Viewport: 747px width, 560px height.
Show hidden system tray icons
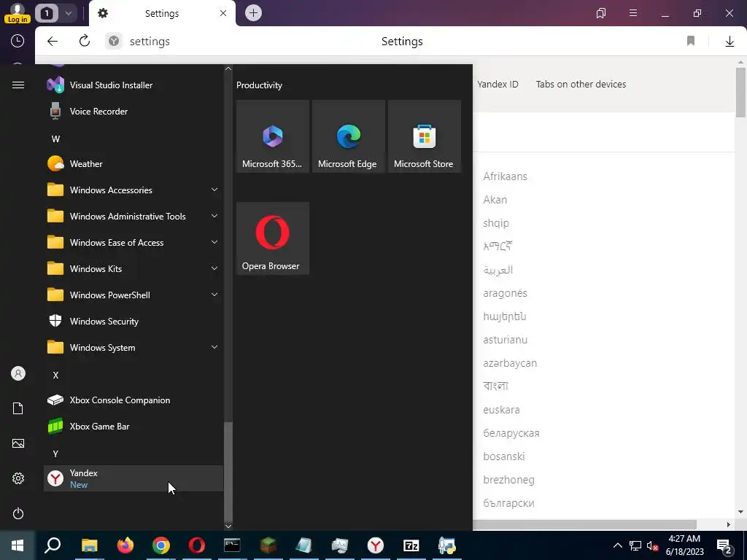coord(617,545)
